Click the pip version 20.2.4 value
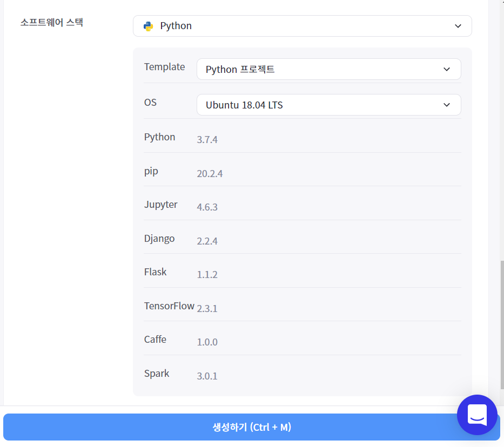 [210, 174]
